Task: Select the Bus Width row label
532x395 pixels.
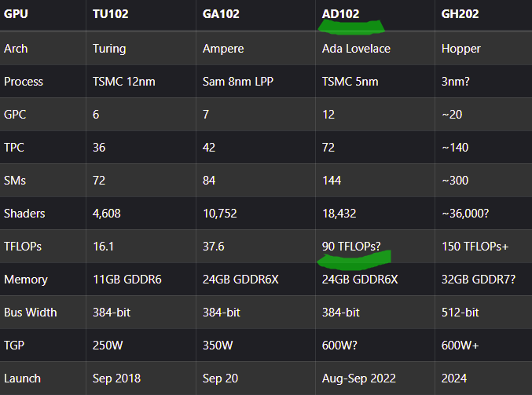Action: pyautogui.click(x=31, y=313)
